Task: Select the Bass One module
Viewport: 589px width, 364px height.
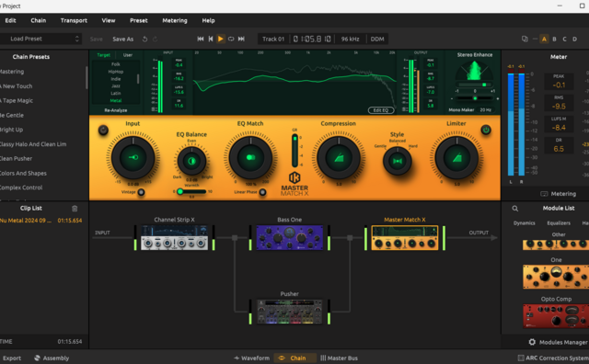Action: 290,237
